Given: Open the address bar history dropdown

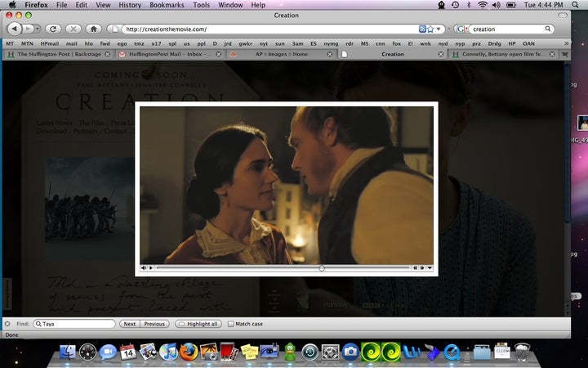Looking at the screenshot, I should click(x=439, y=29).
